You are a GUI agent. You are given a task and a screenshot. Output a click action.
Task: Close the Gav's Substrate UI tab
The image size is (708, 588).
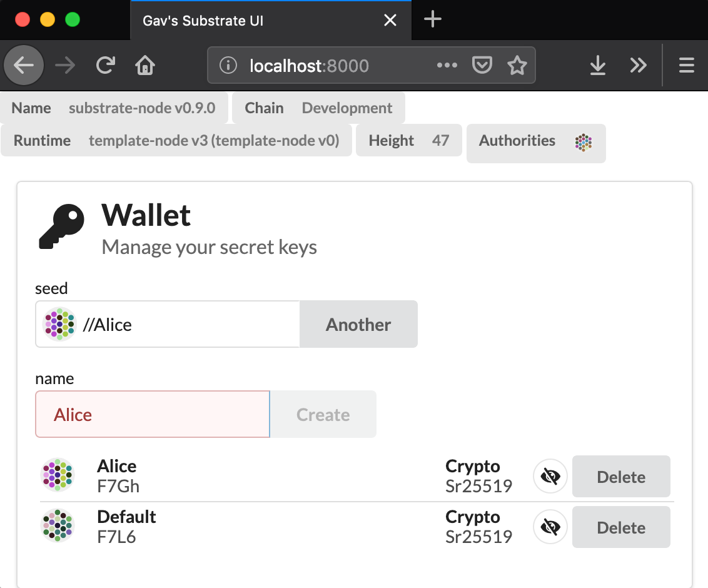(390, 20)
